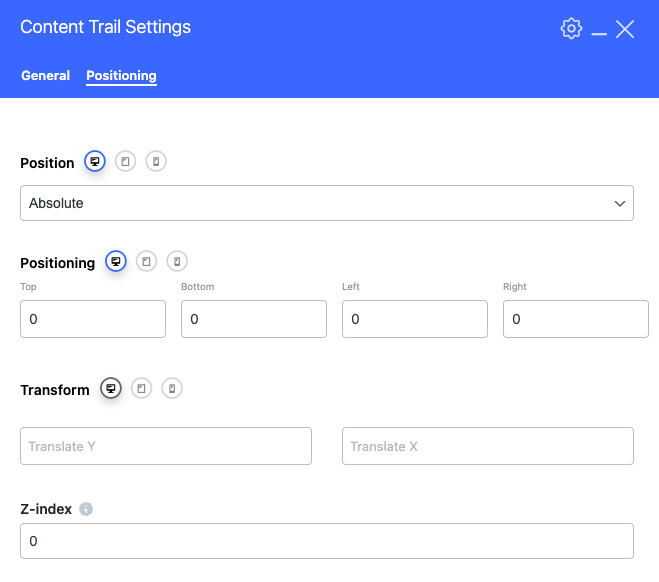Viewport: 659px width, 582px height.
Task: Select desktop device icon for Transform
Action: pos(111,389)
